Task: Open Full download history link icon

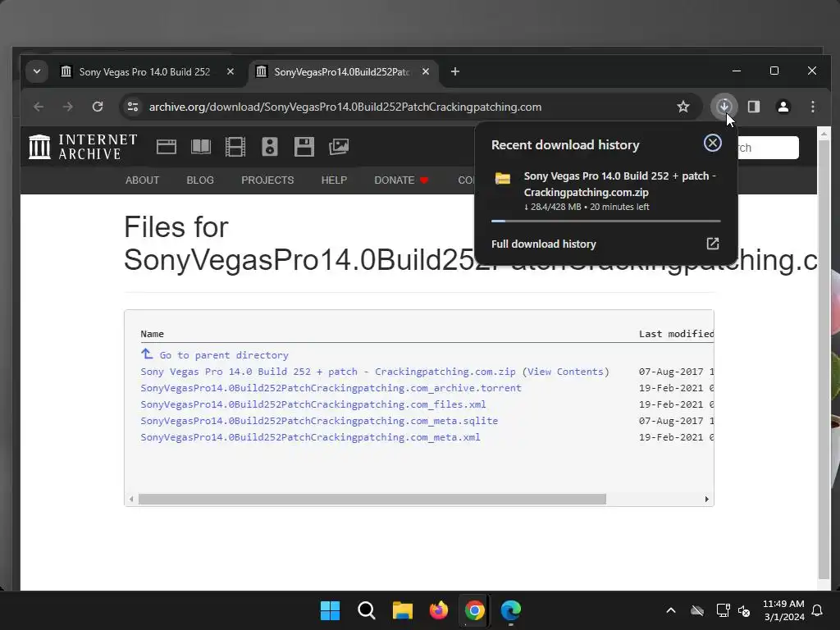Action: click(712, 244)
